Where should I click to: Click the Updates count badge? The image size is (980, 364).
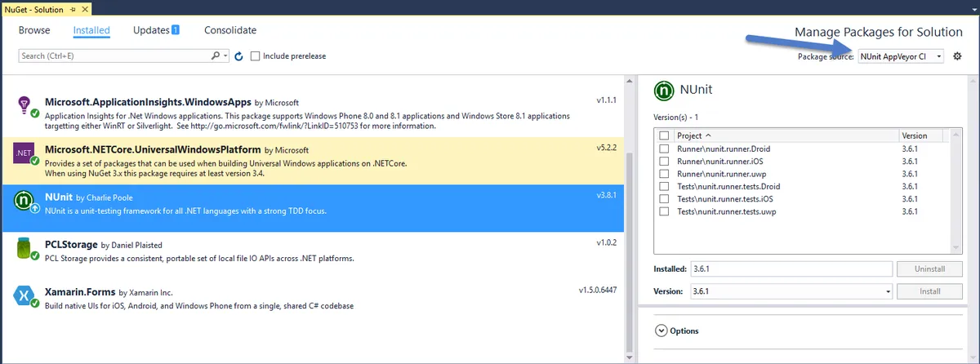tap(175, 30)
